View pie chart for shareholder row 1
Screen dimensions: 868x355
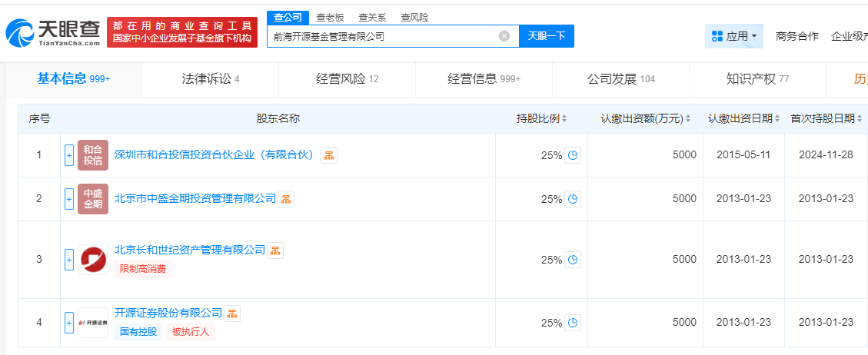573,155
